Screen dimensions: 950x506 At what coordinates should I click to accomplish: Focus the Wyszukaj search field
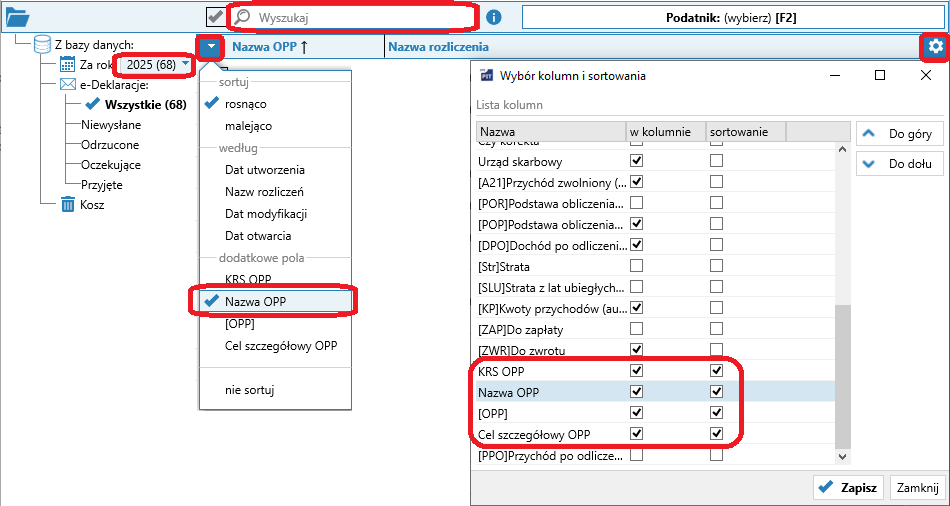tap(364, 18)
